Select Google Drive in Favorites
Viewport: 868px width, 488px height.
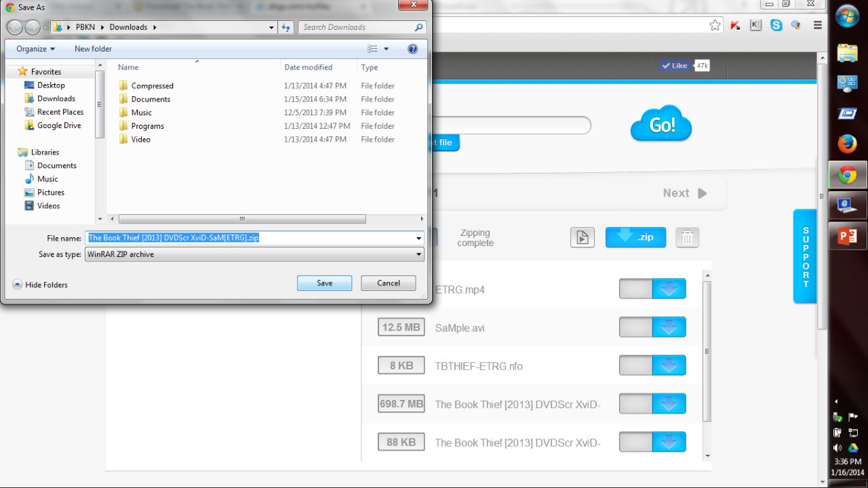pyautogui.click(x=58, y=125)
